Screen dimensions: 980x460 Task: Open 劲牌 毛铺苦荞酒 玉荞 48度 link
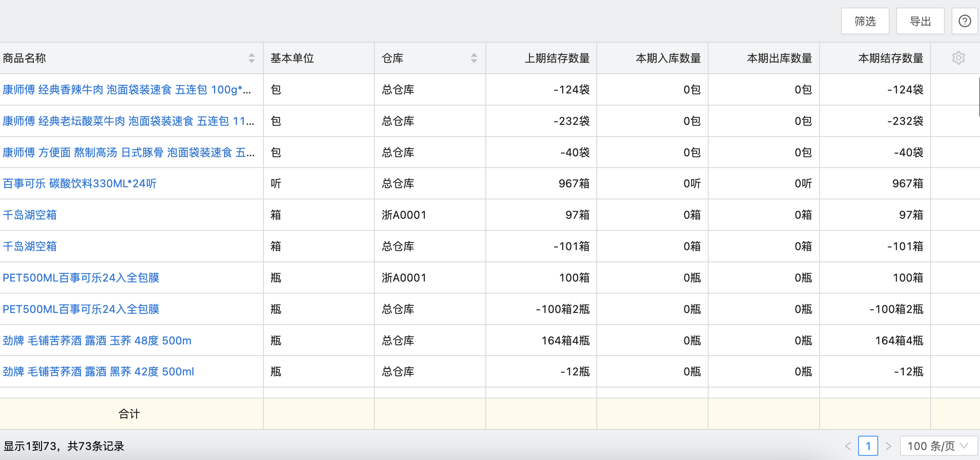tap(97, 341)
